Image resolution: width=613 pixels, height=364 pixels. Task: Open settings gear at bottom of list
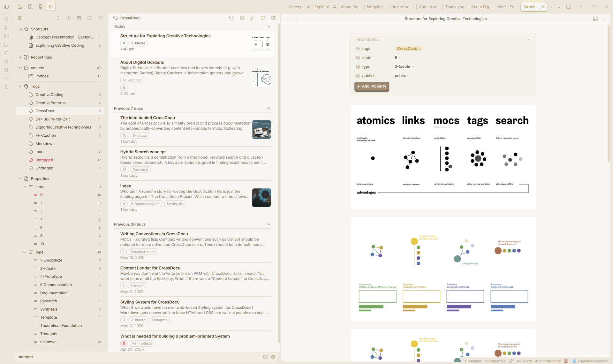273,357
